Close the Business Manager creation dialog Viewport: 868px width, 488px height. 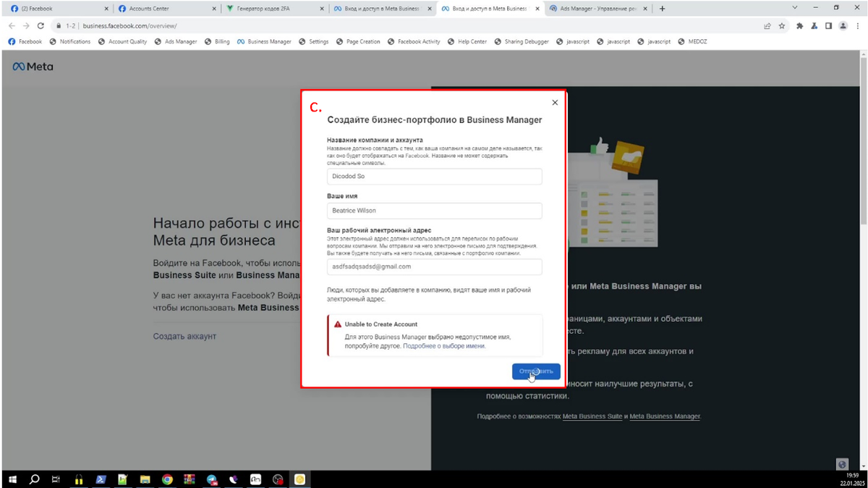click(555, 103)
